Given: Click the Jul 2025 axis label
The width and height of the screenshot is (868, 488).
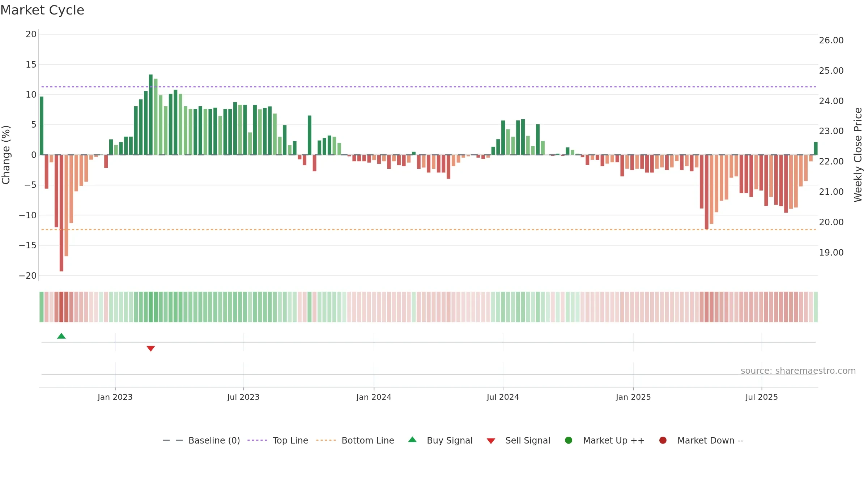Looking at the screenshot, I should click(762, 397).
